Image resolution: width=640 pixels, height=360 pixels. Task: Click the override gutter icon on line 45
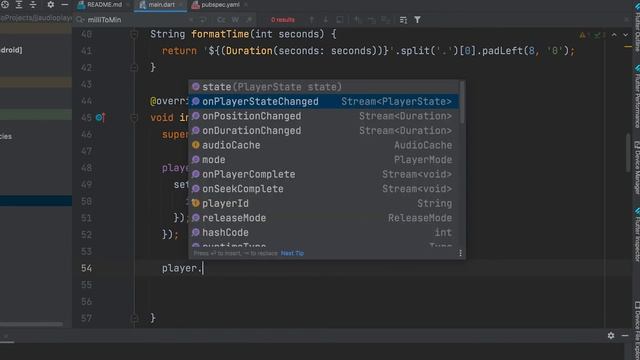click(x=100, y=118)
